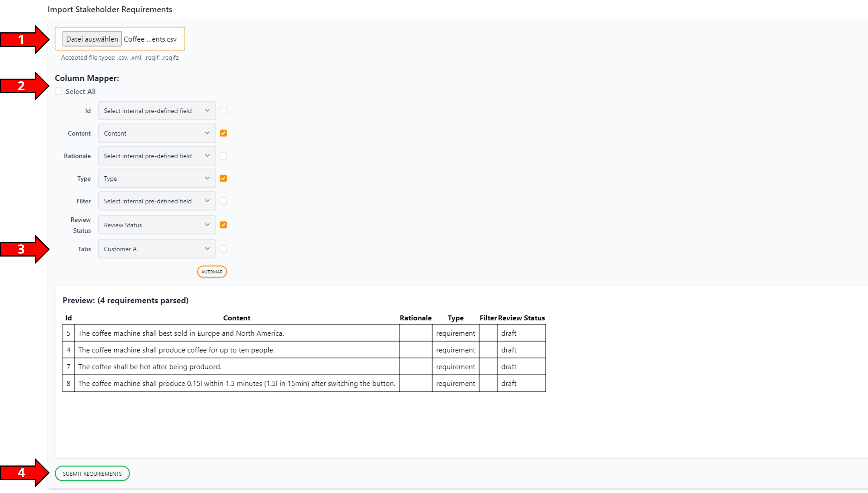Click the Filter column header in preview

click(x=488, y=318)
